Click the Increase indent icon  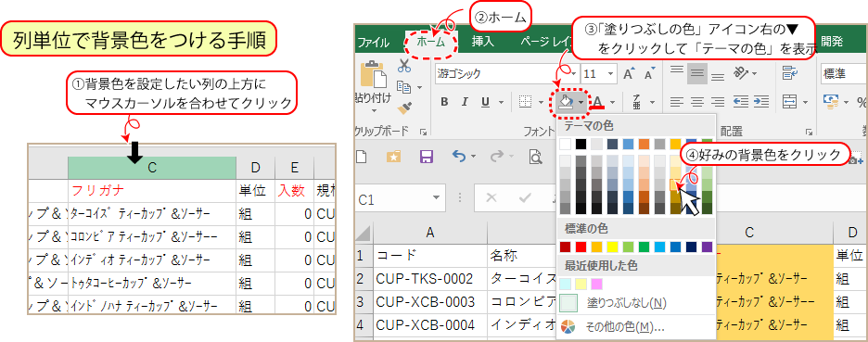[x=761, y=102]
